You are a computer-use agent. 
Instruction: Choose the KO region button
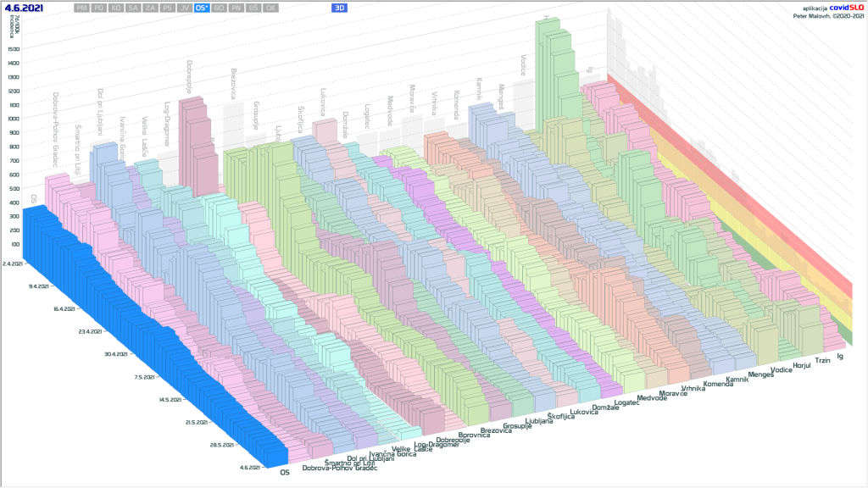[x=116, y=8]
